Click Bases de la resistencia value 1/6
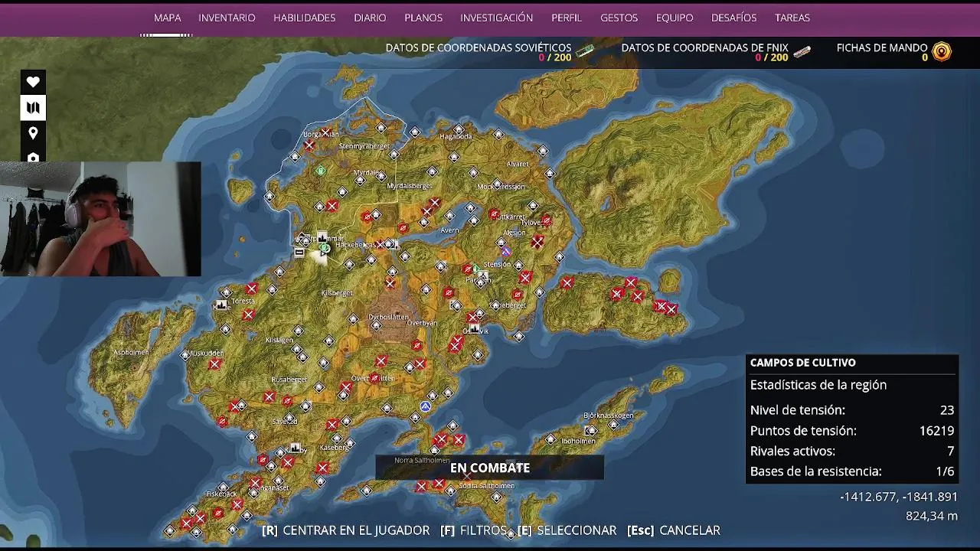Image resolution: width=980 pixels, height=551 pixels. 945,471
